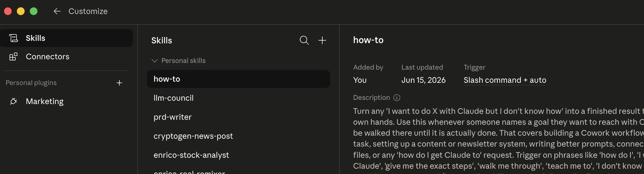Screen dimensions: 644x174
Task: Click the green macOS fullscreen button
Action: (34, 11)
